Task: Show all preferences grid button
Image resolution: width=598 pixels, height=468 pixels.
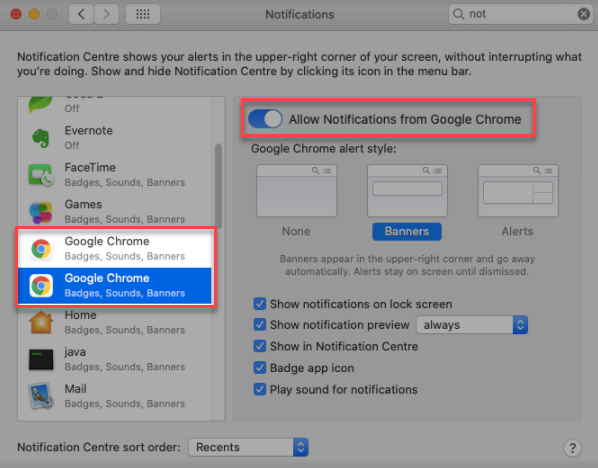Action: click(x=143, y=14)
